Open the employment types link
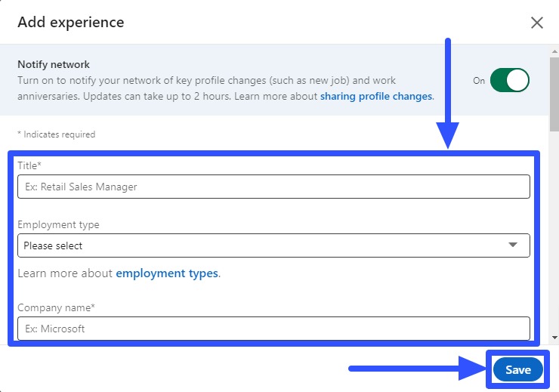 (x=167, y=273)
